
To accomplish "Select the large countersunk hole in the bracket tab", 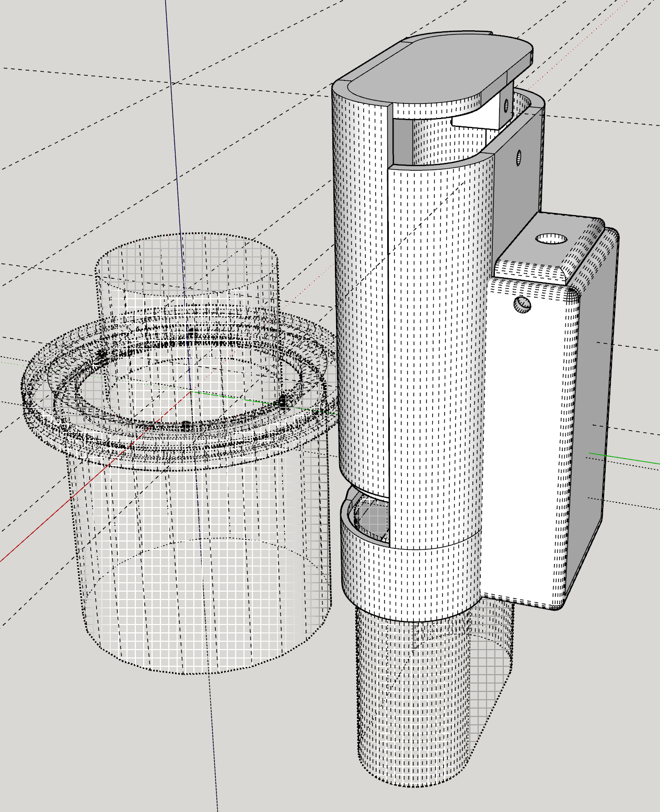I will tap(550, 238).
